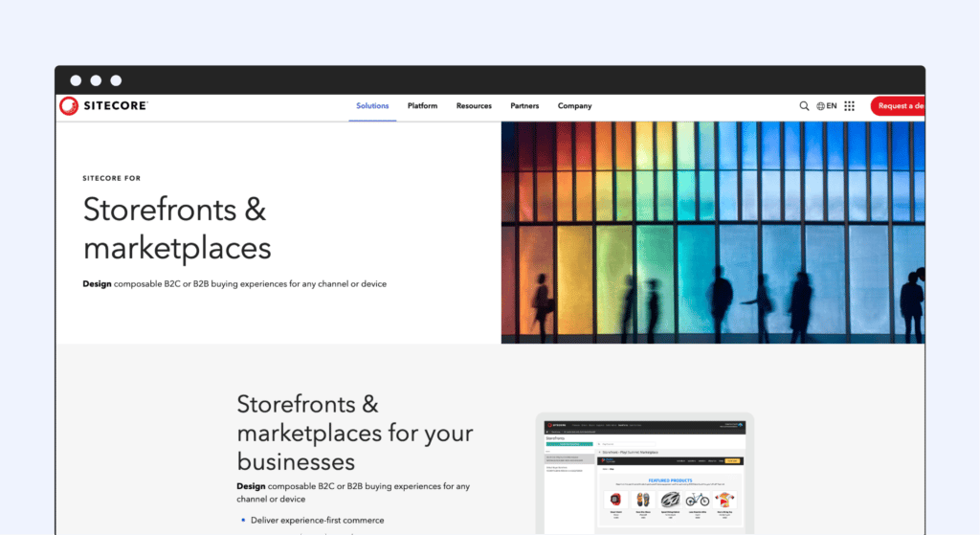Select the Solutions nav item
This screenshot has width=980, height=535.
372,106
